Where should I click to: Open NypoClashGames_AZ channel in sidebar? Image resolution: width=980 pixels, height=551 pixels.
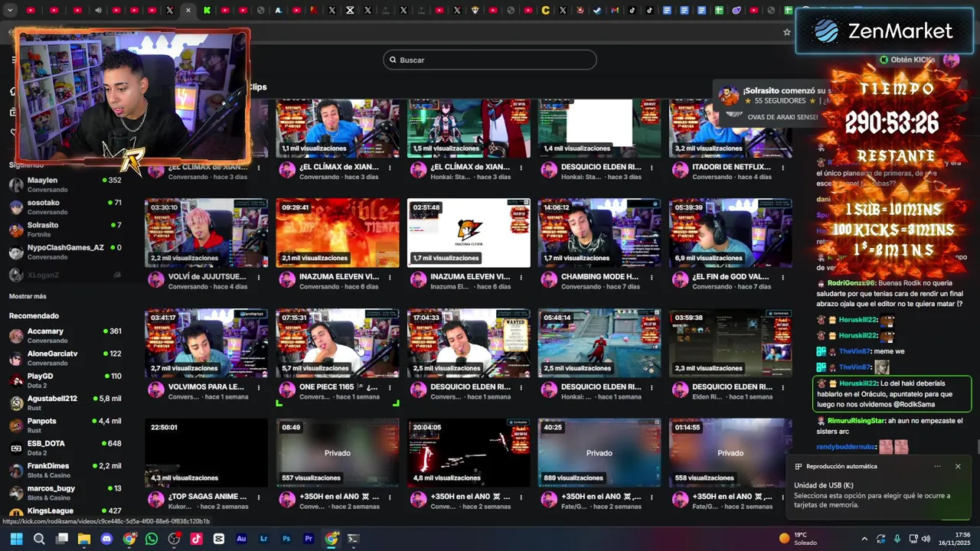coord(65,251)
